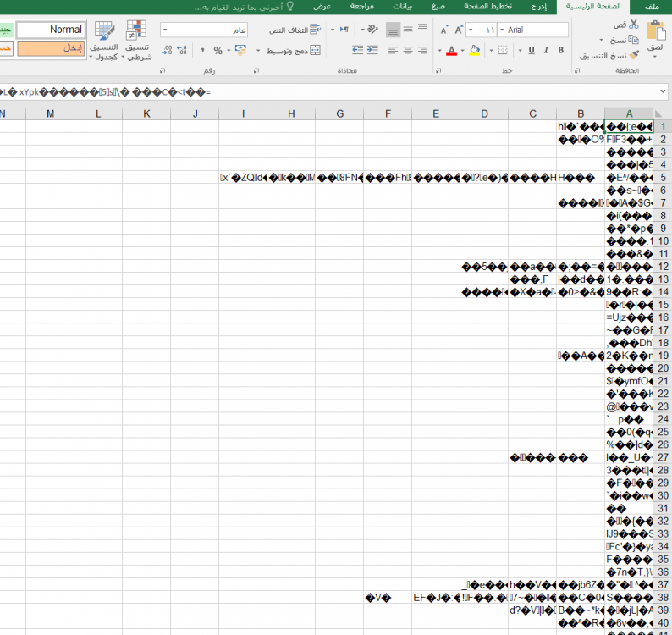Click the yellow fill color bucket
The image size is (672, 635).
475,51
